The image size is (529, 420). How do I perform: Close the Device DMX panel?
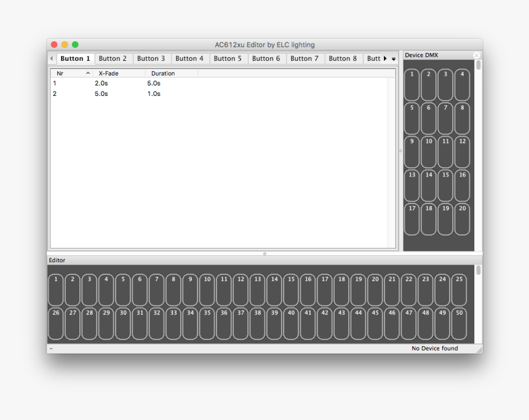coord(477,55)
